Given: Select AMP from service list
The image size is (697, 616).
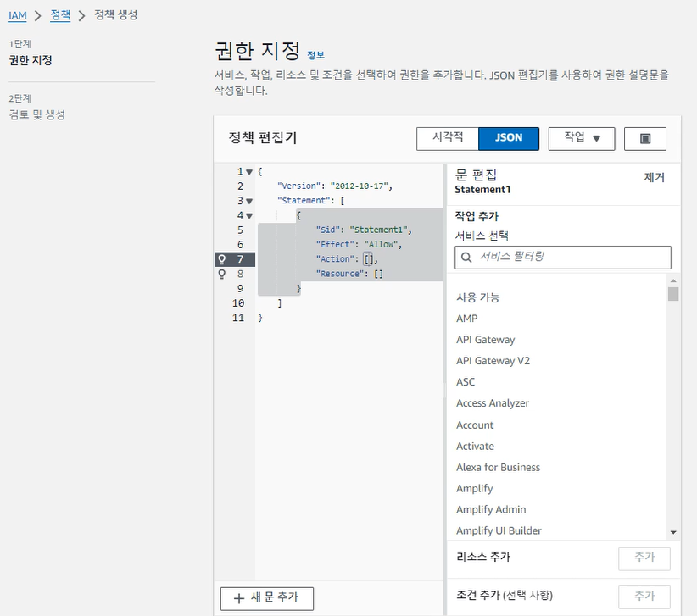Looking at the screenshot, I should [466, 319].
